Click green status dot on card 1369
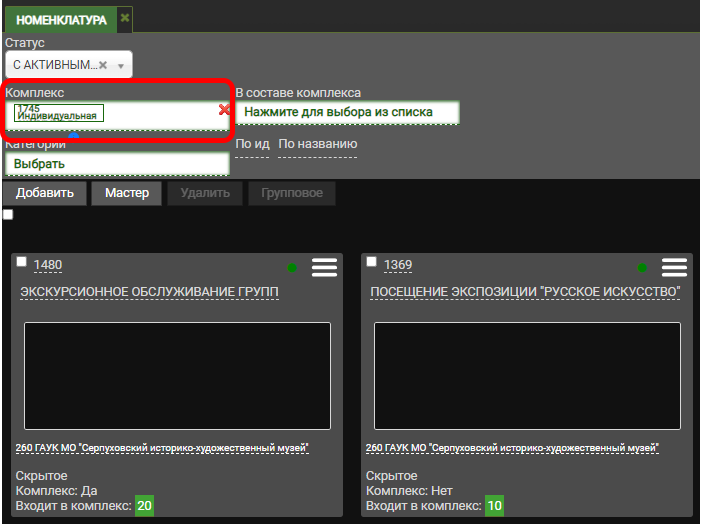This screenshot has width=701, height=524. pos(642,268)
